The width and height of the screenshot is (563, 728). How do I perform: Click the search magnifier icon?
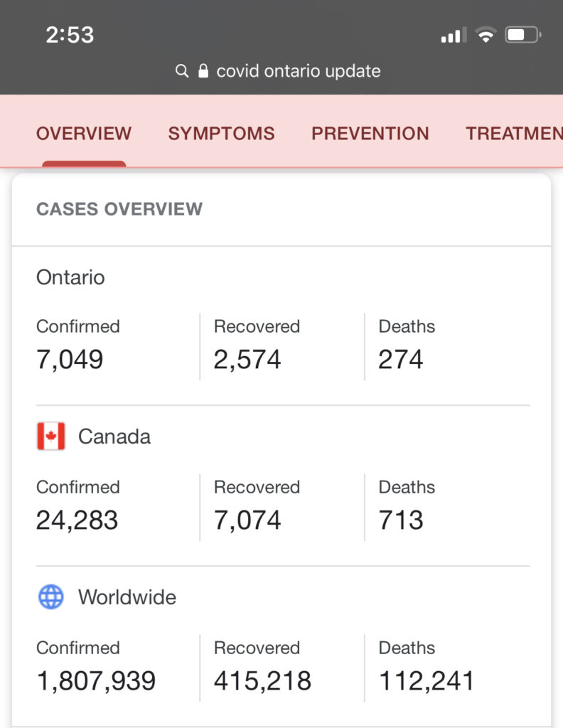(181, 70)
